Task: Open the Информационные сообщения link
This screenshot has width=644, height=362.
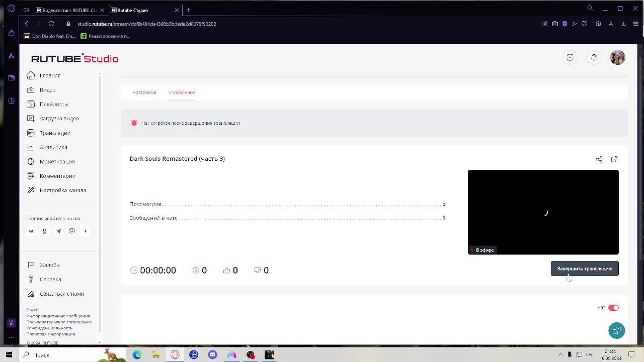Action: point(58,316)
